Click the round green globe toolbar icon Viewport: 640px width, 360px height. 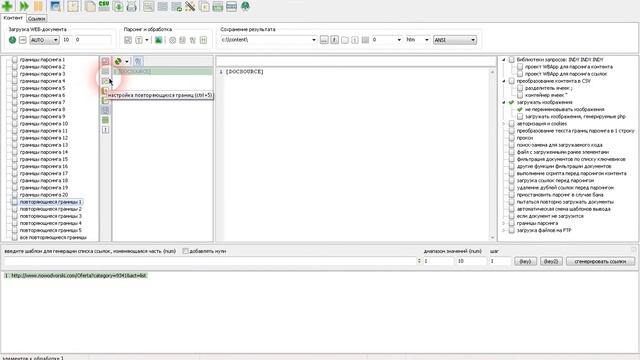245,6
